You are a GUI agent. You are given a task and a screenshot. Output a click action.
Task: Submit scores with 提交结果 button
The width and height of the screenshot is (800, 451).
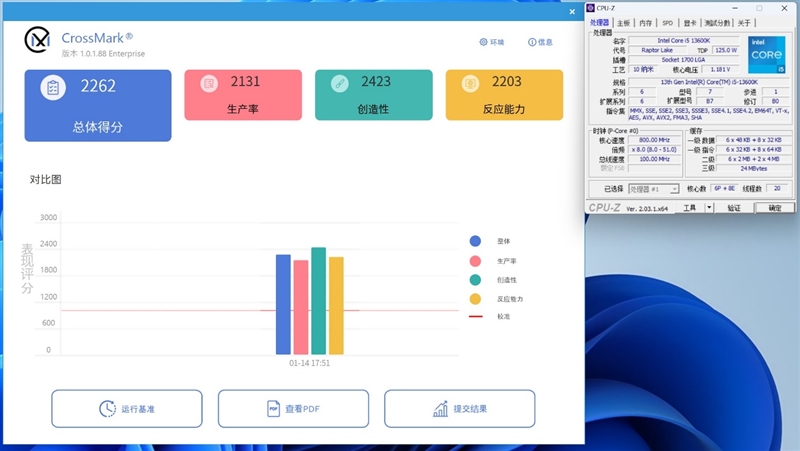coord(460,409)
